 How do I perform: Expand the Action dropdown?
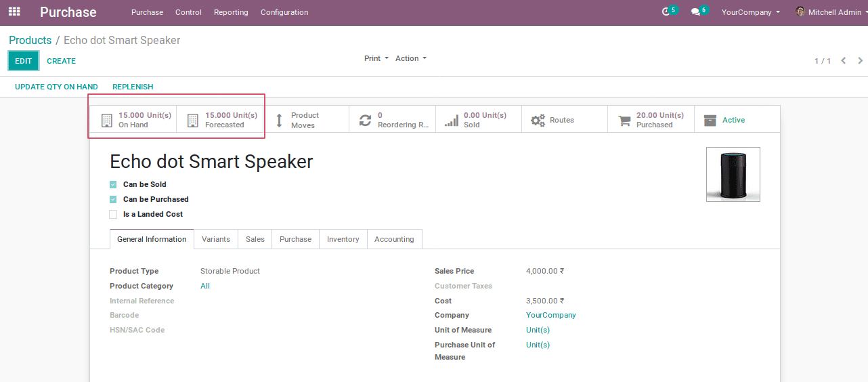tap(411, 58)
